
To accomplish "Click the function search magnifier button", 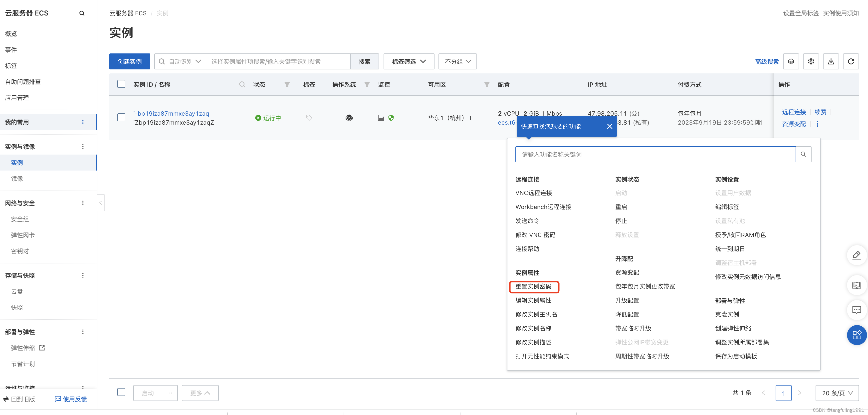I will pos(803,154).
